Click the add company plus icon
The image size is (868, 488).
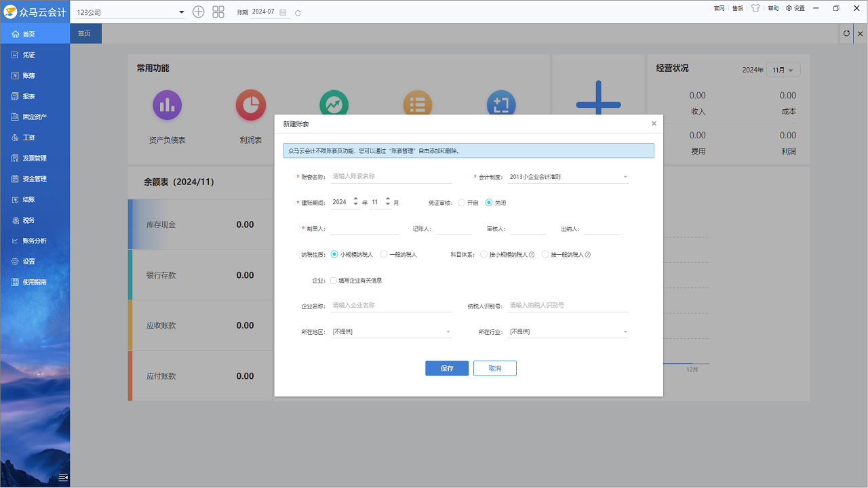click(x=198, y=12)
